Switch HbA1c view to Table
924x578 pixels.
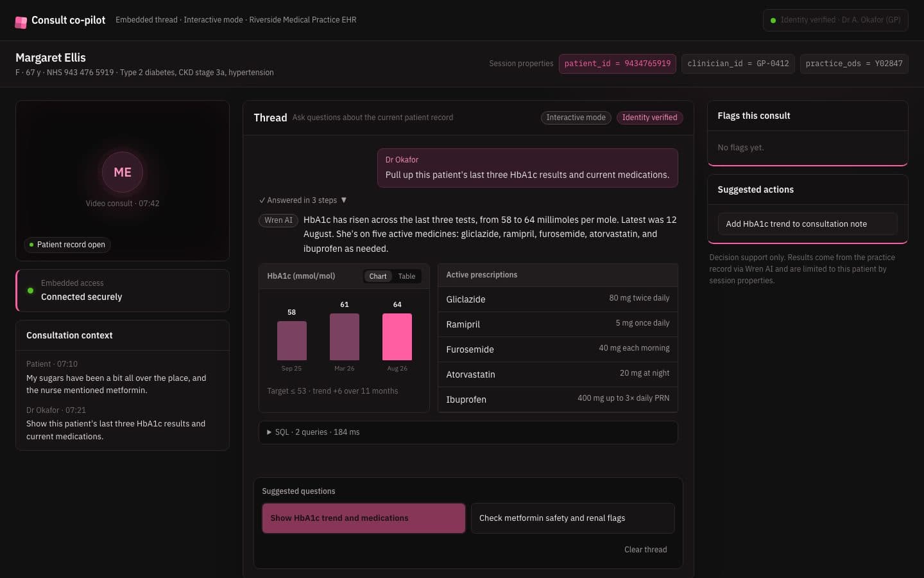click(x=407, y=276)
